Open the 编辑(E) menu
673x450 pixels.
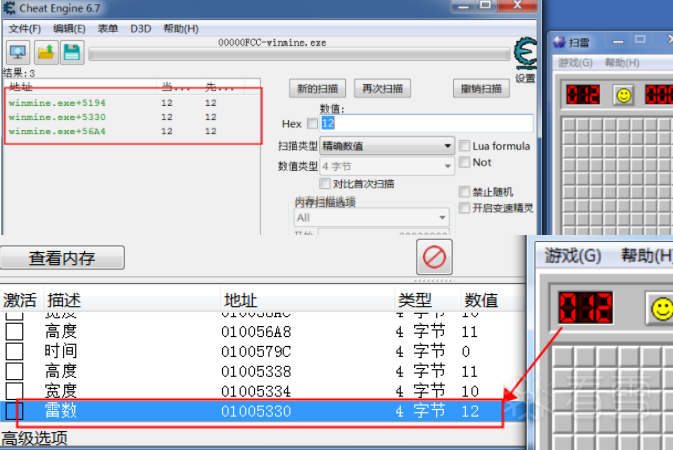click(x=69, y=29)
